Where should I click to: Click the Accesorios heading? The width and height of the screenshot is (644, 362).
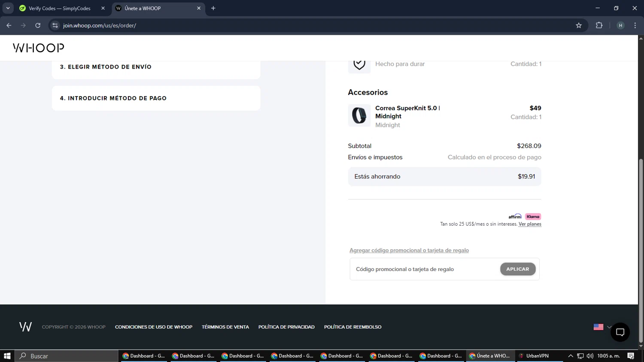tap(368, 92)
